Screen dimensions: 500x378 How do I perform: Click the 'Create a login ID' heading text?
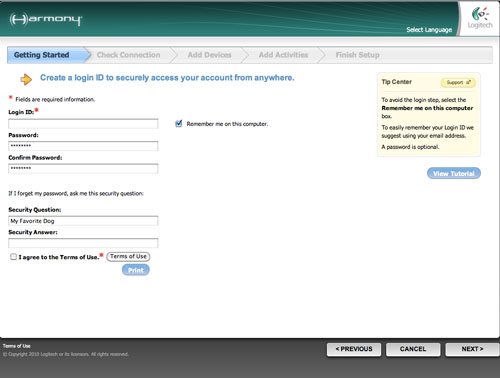[167, 78]
